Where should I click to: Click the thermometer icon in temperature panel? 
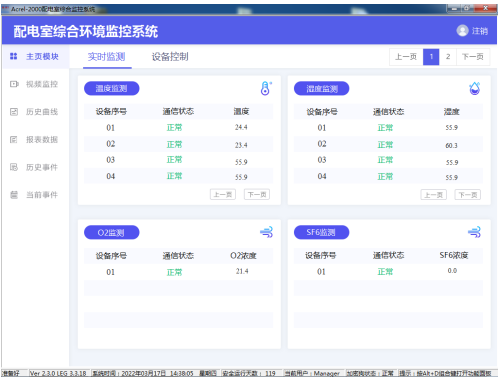266,88
